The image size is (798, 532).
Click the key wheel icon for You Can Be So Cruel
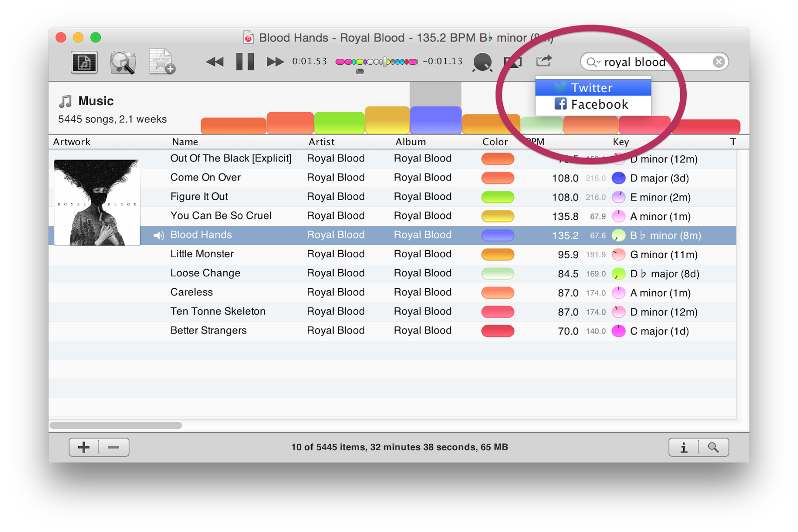click(x=618, y=216)
